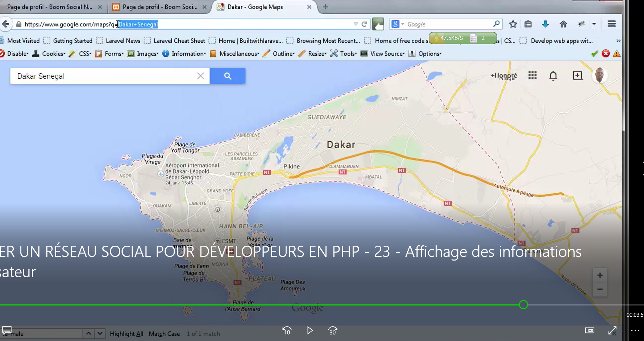
Task: Open the Laravel News bookmark
Action: click(x=122, y=41)
